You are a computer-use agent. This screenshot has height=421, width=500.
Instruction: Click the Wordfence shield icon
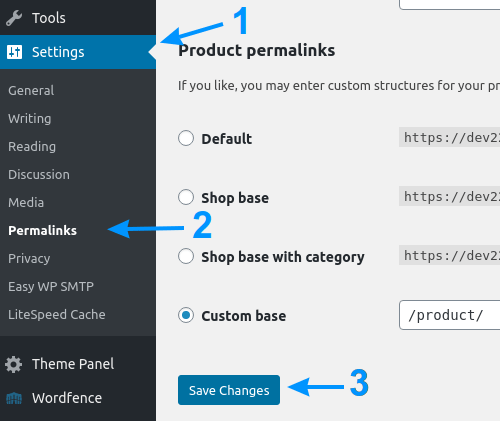click(14, 398)
